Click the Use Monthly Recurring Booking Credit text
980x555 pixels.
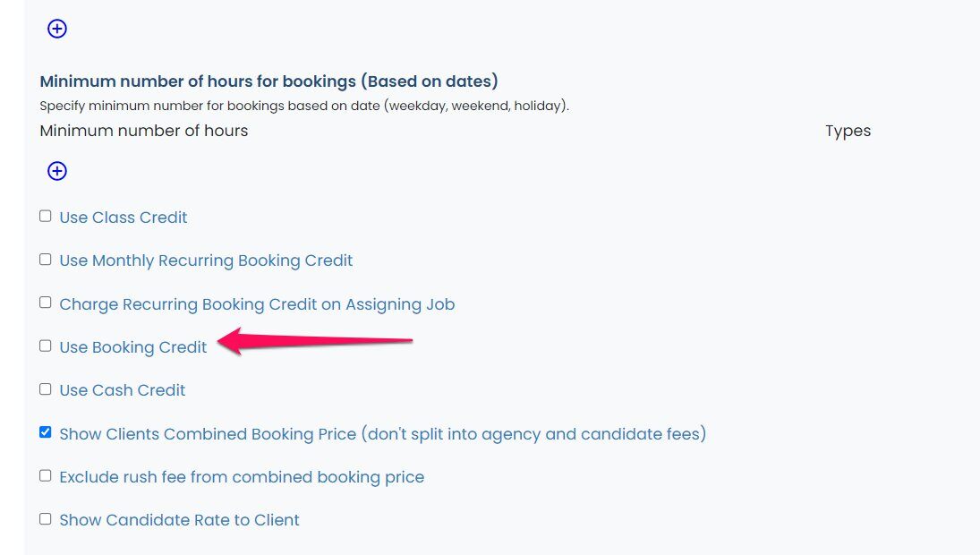(x=206, y=260)
